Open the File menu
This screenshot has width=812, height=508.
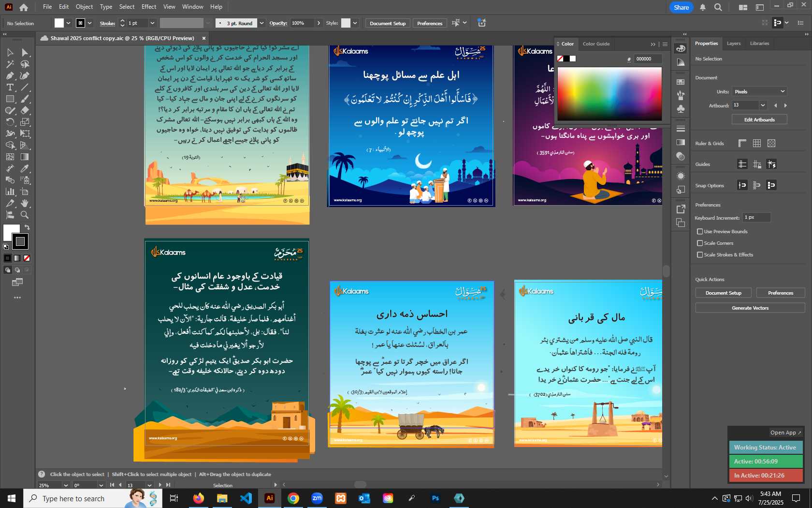point(47,7)
